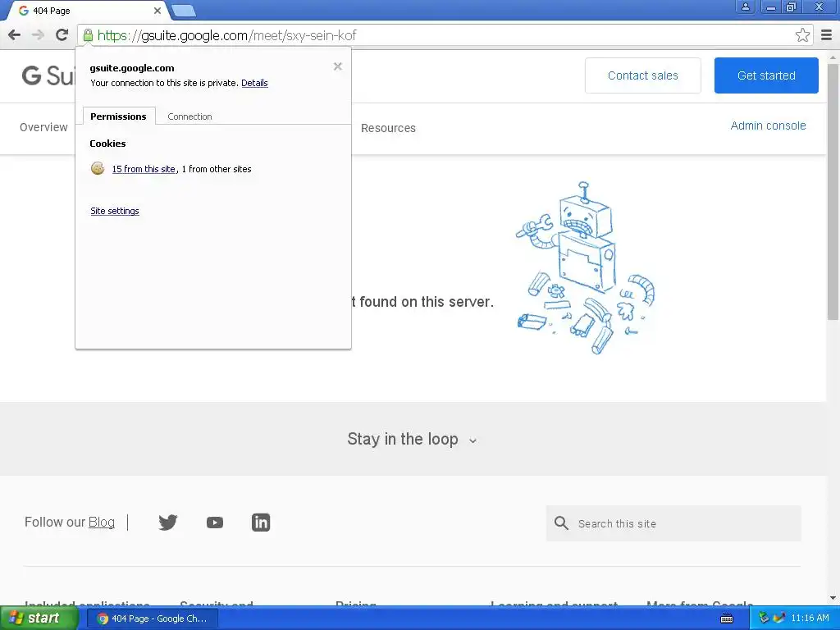Click the scrollbar down arrow

(833, 598)
